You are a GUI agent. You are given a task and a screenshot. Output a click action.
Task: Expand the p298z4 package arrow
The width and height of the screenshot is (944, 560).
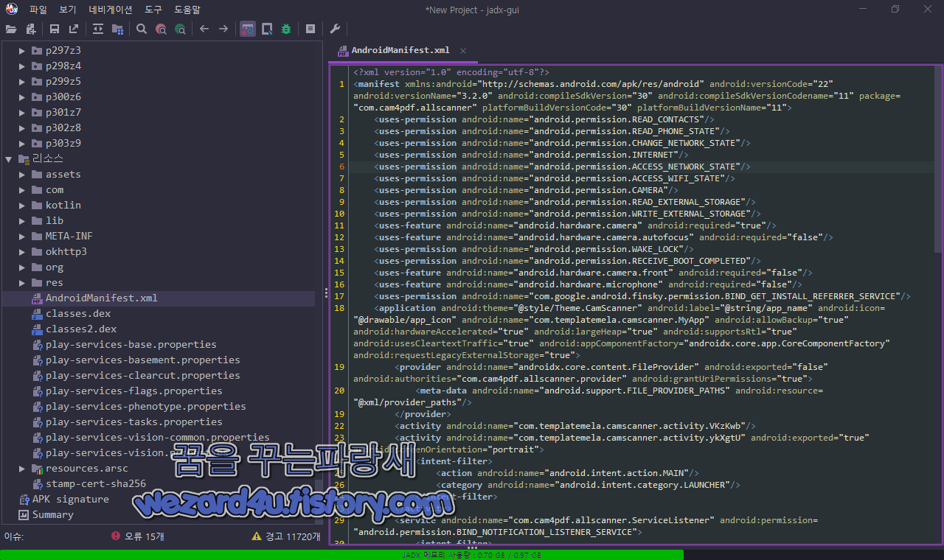point(23,66)
